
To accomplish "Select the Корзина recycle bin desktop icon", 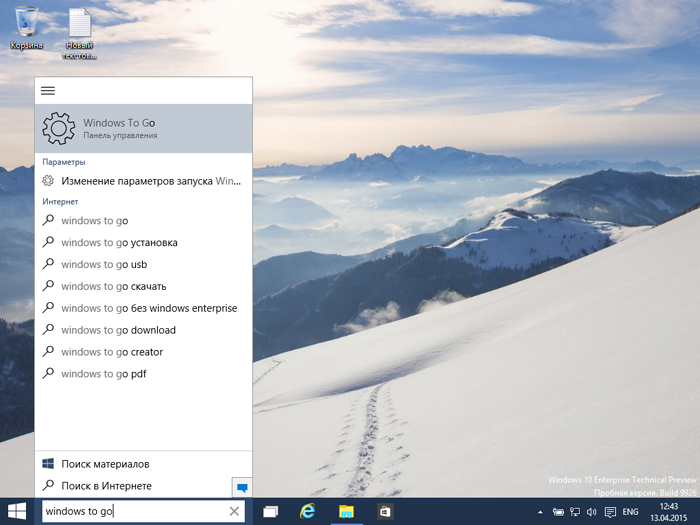I will coord(26,28).
